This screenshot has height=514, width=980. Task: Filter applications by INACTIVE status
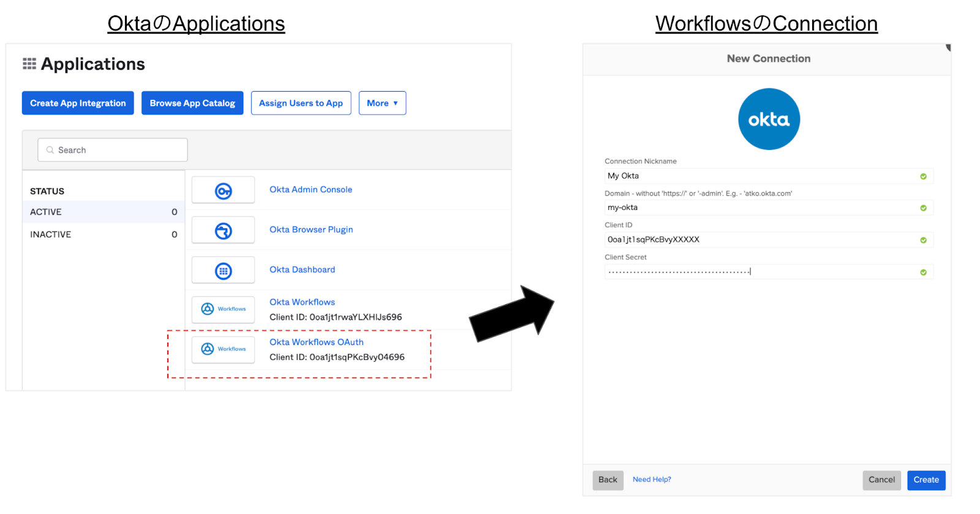pos(50,234)
